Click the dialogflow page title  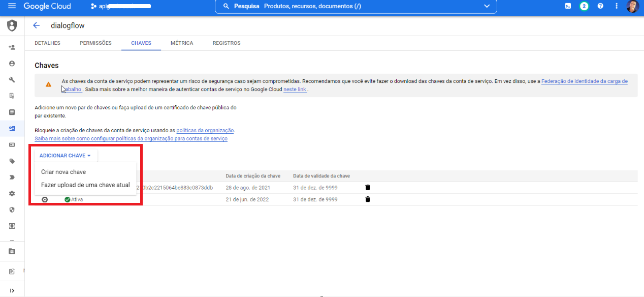pyautogui.click(x=68, y=25)
